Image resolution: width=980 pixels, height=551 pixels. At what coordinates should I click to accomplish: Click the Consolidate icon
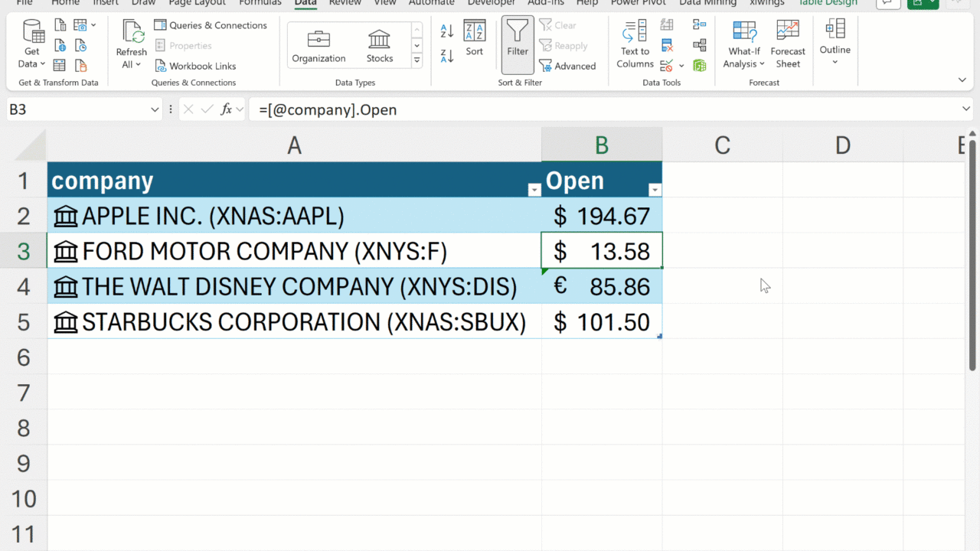pyautogui.click(x=699, y=25)
